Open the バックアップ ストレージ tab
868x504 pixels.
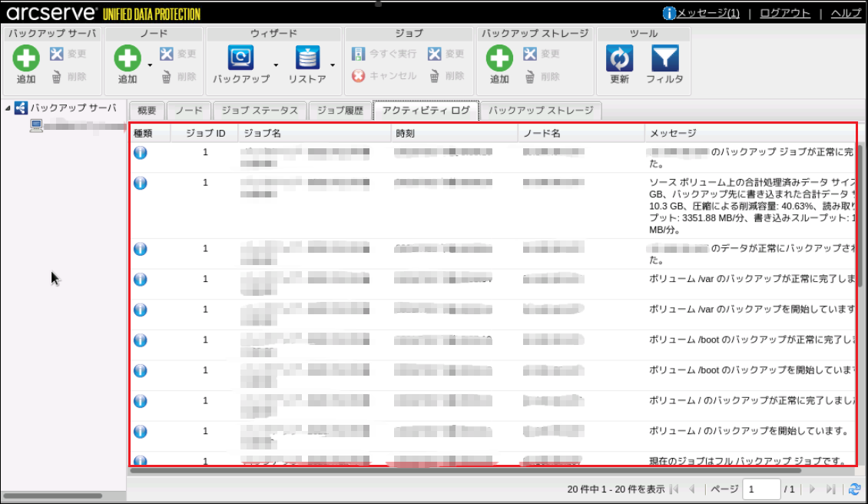pyautogui.click(x=541, y=111)
